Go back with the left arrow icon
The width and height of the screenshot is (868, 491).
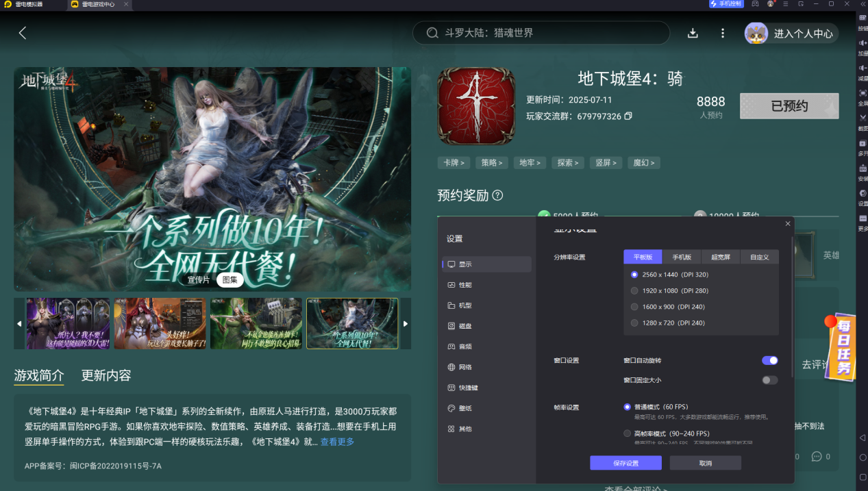coord(23,33)
